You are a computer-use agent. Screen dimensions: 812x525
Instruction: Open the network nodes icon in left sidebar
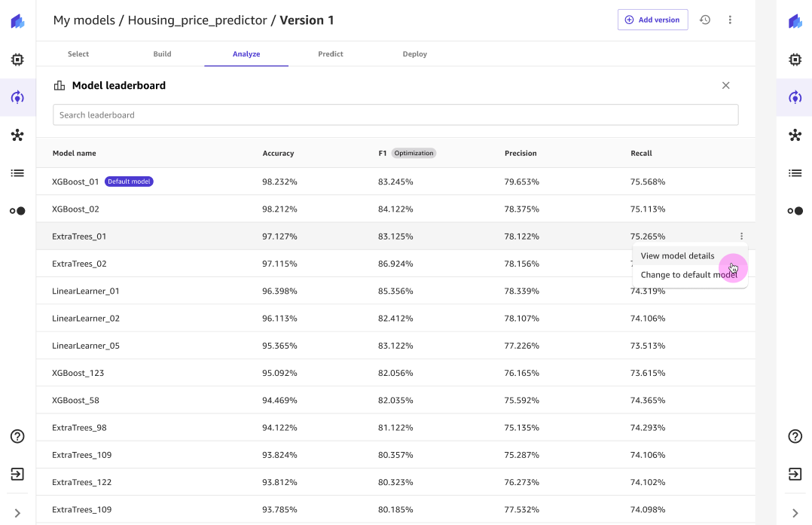point(17,135)
